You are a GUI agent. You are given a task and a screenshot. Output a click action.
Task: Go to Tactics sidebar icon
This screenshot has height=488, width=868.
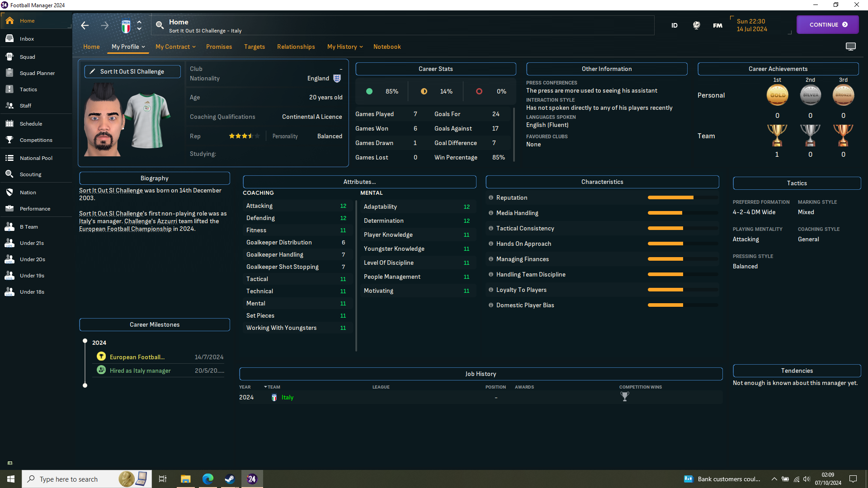pos(9,89)
